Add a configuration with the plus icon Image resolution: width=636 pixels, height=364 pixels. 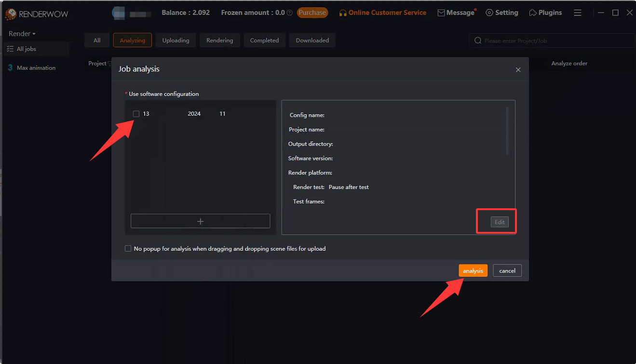coord(200,221)
